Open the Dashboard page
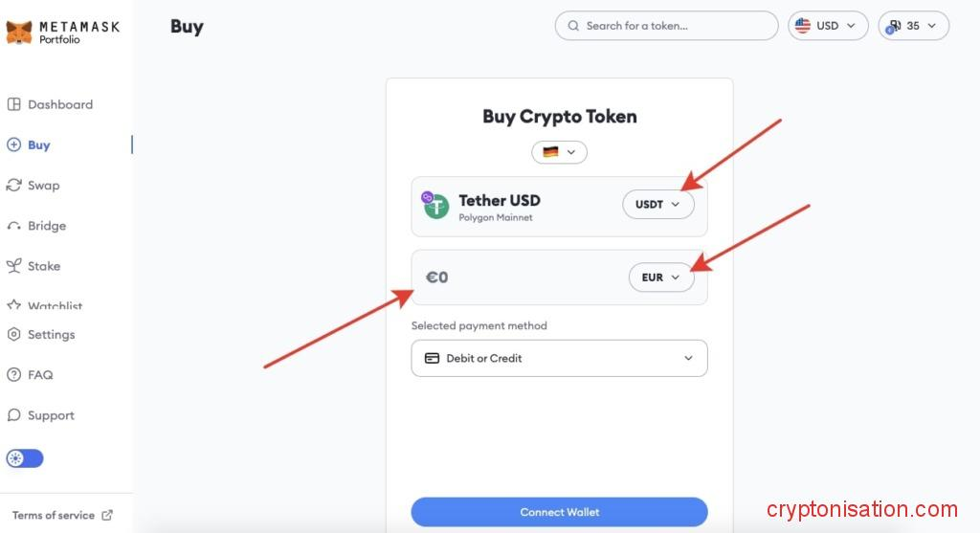The width and height of the screenshot is (980, 533). (x=59, y=104)
